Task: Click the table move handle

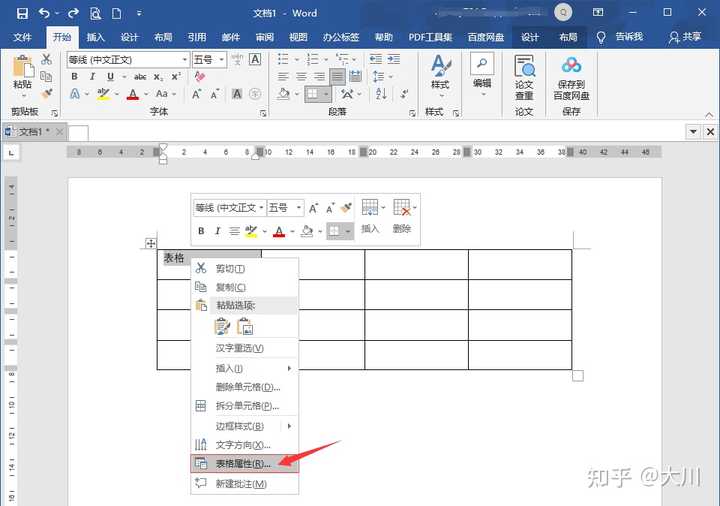Action: [x=151, y=243]
